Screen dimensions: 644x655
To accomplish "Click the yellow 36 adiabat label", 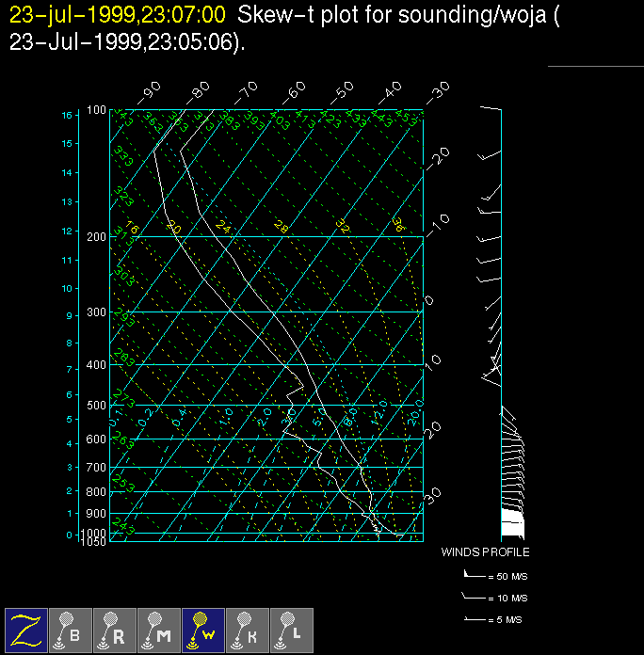I will tap(397, 225).
